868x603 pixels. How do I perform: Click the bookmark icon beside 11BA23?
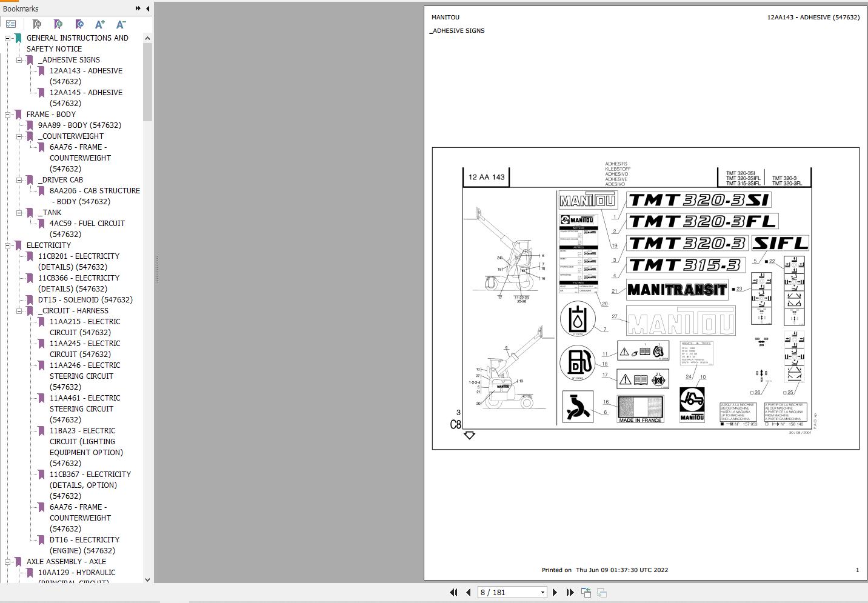(x=41, y=431)
